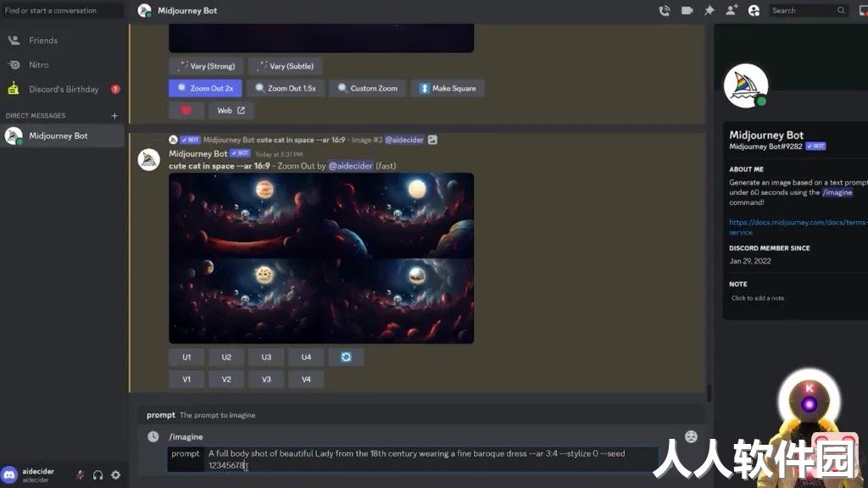Toggle headphones deafen icon

98,474
